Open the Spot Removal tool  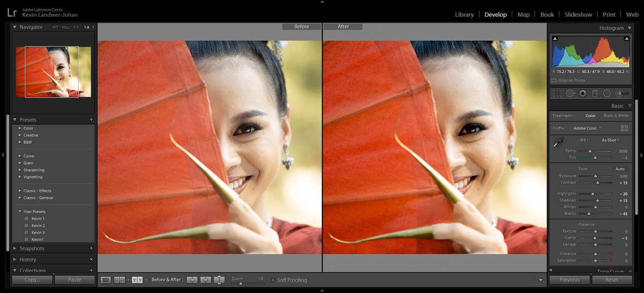[571, 93]
